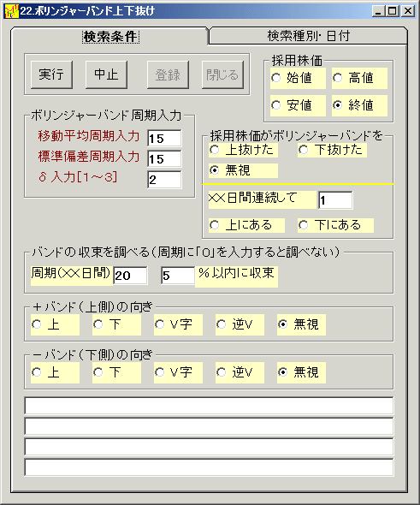
Task: Click the third empty message box
Action: click(209, 447)
